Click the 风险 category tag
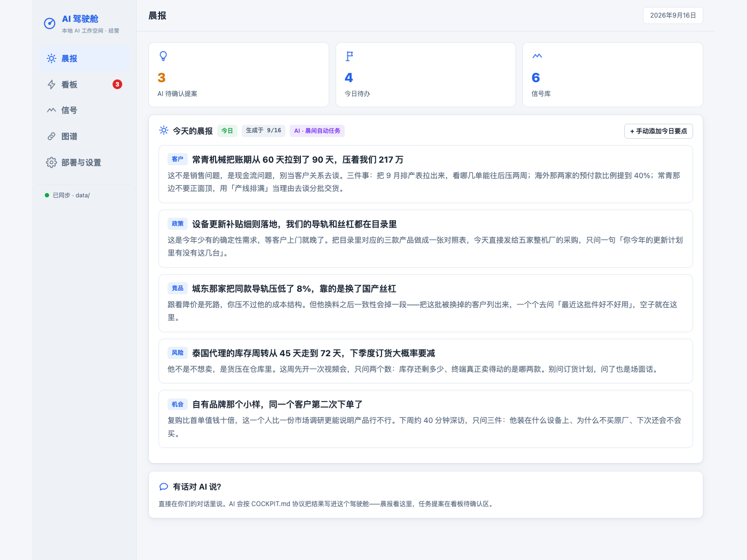The width and height of the screenshot is (747, 560). tap(178, 353)
